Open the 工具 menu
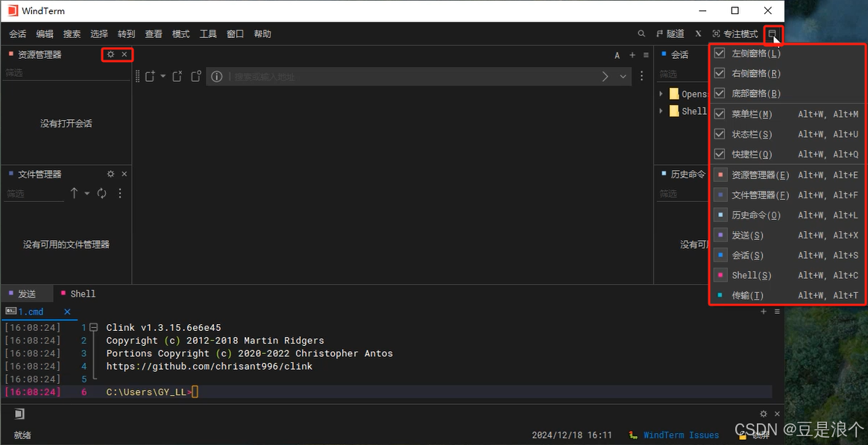 pos(208,34)
